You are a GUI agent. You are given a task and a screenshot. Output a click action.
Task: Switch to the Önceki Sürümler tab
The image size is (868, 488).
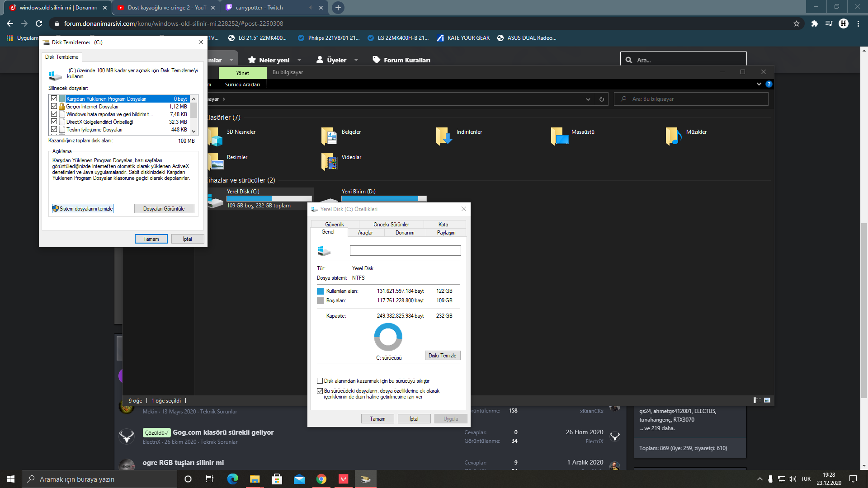tap(391, 225)
